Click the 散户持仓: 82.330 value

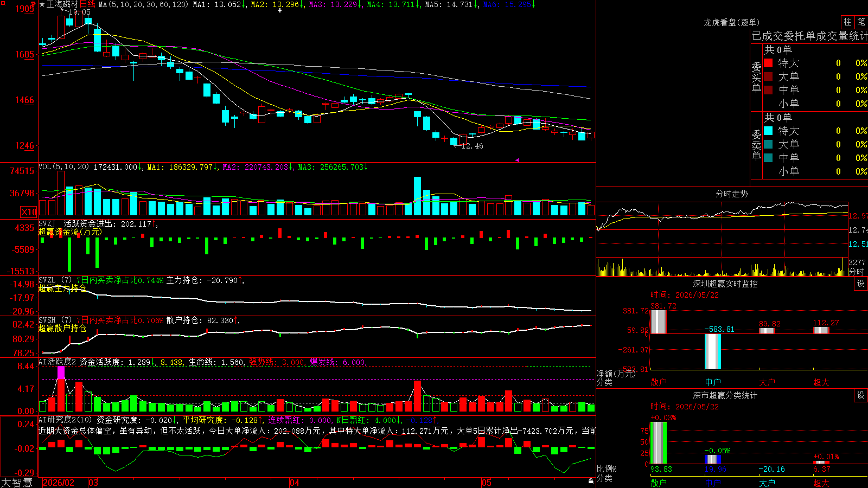200,320
